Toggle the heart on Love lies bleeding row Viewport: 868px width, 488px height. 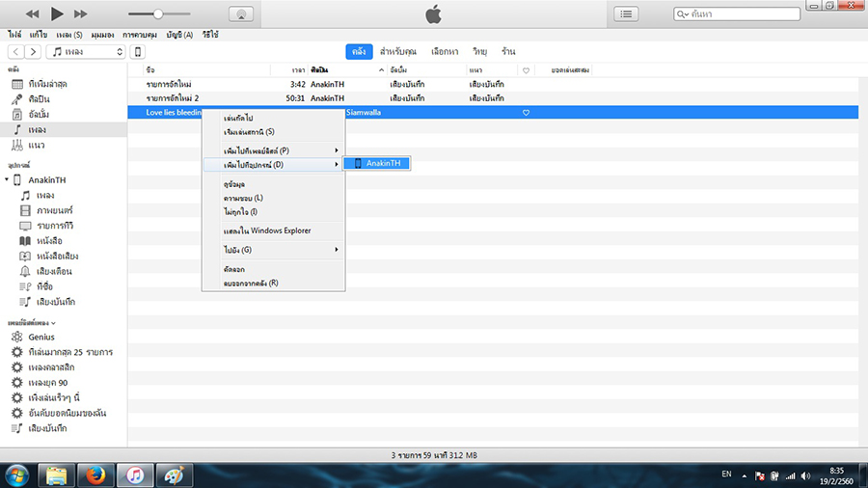click(526, 112)
